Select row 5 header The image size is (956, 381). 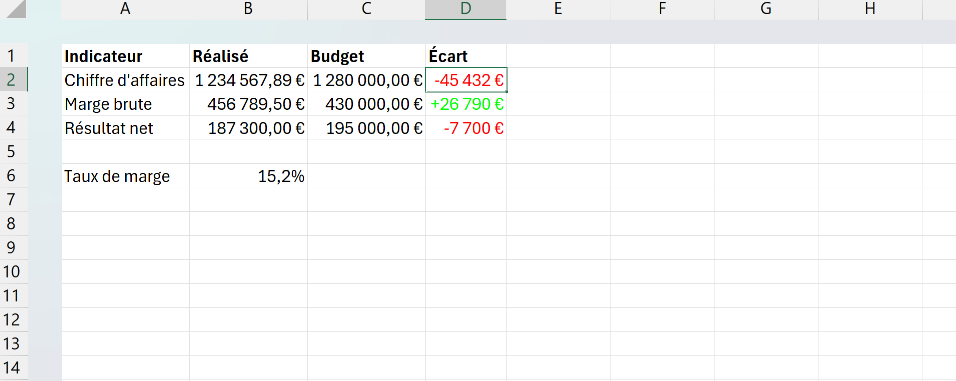pyautogui.click(x=13, y=152)
